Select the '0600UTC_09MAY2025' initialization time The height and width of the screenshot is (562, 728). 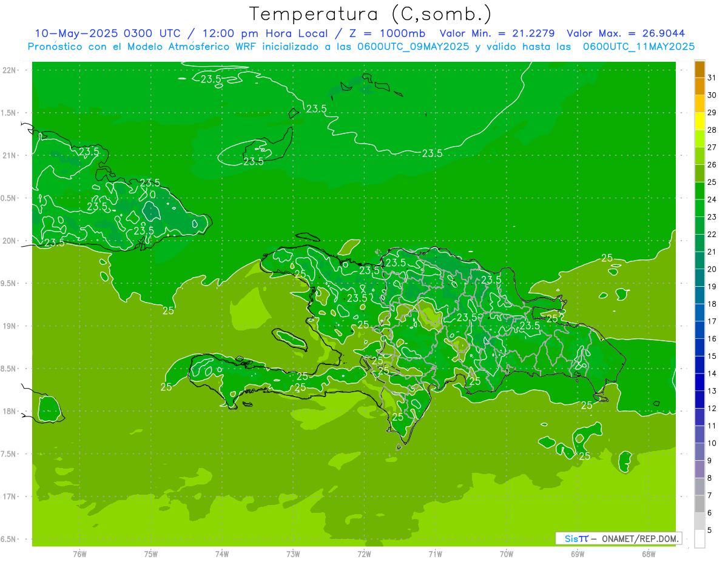point(413,46)
